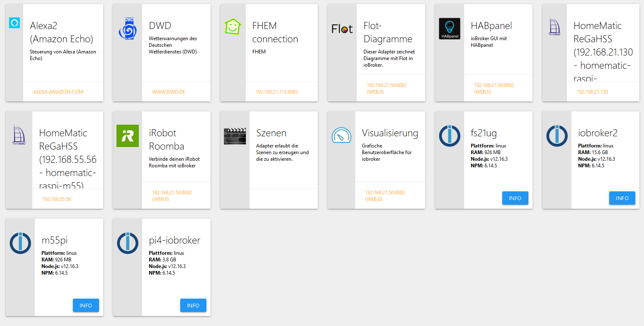
Task: Click the ioBroker logo on pi4-iobroker card
Action: click(x=128, y=243)
